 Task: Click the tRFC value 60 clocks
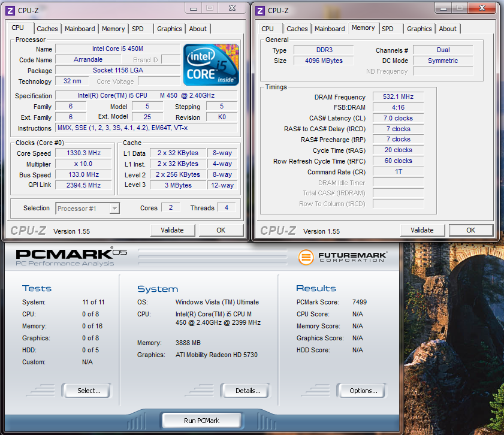(x=399, y=161)
